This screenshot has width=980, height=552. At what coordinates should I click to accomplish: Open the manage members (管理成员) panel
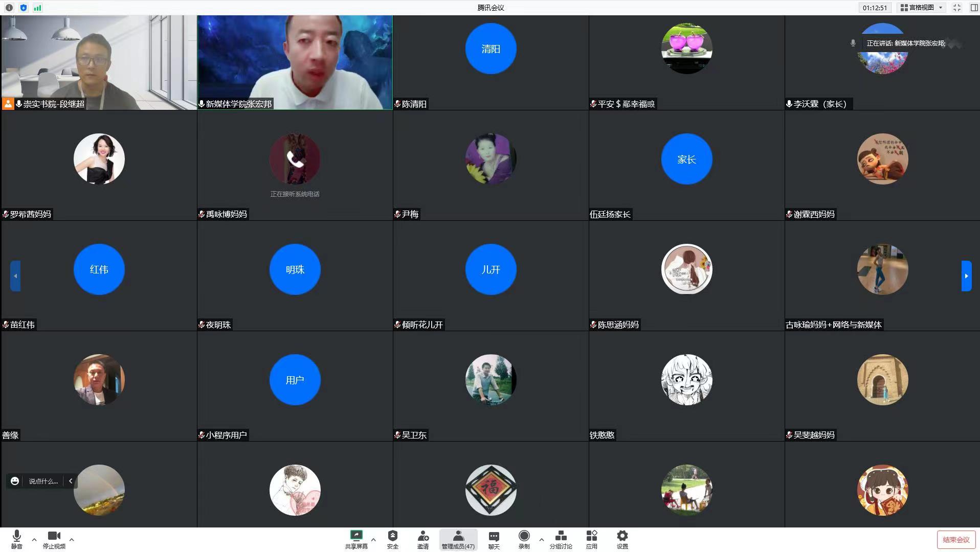(458, 539)
